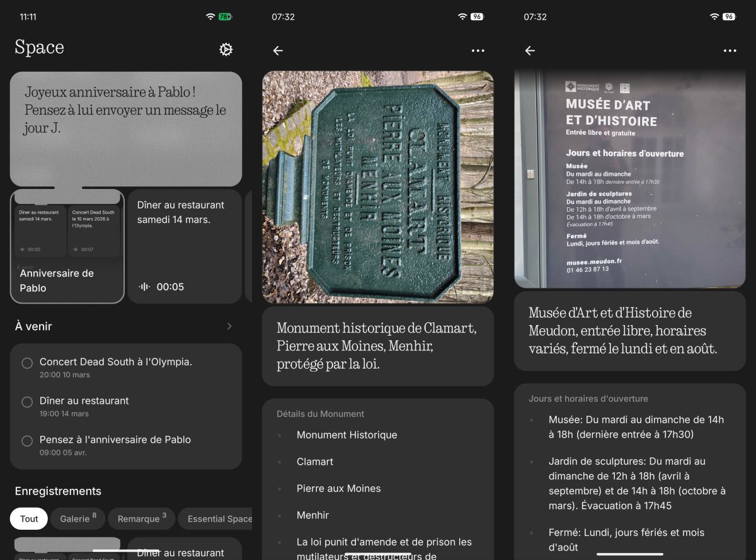The image size is (756, 560).
Task: Tap the Wi-Fi icon in left status bar
Action: [x=210, y=17]
